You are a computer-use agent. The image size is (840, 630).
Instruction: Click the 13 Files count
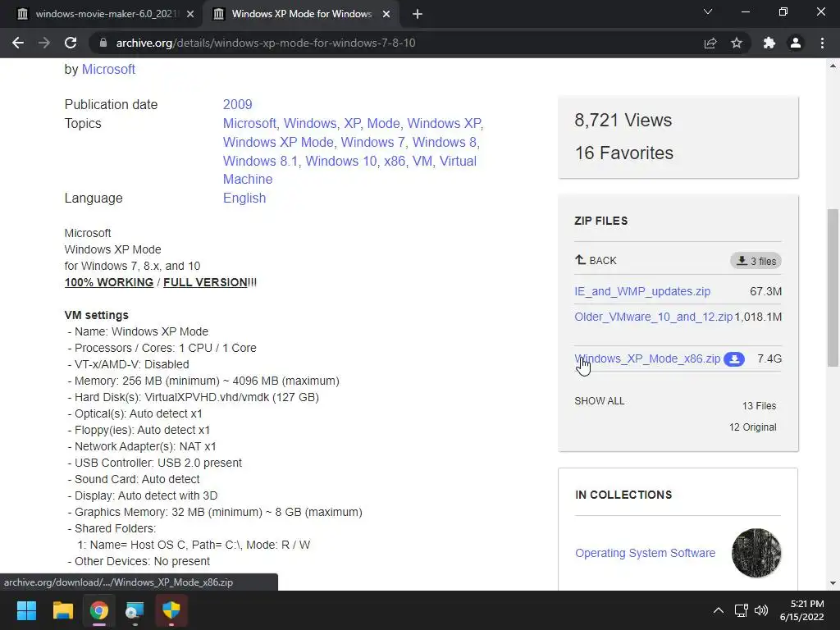pos(759,405)
